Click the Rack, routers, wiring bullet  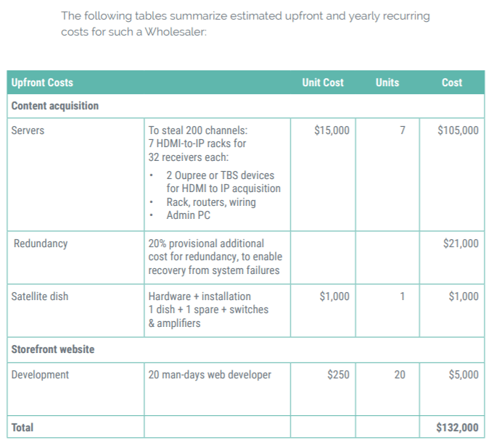[211, 202]
